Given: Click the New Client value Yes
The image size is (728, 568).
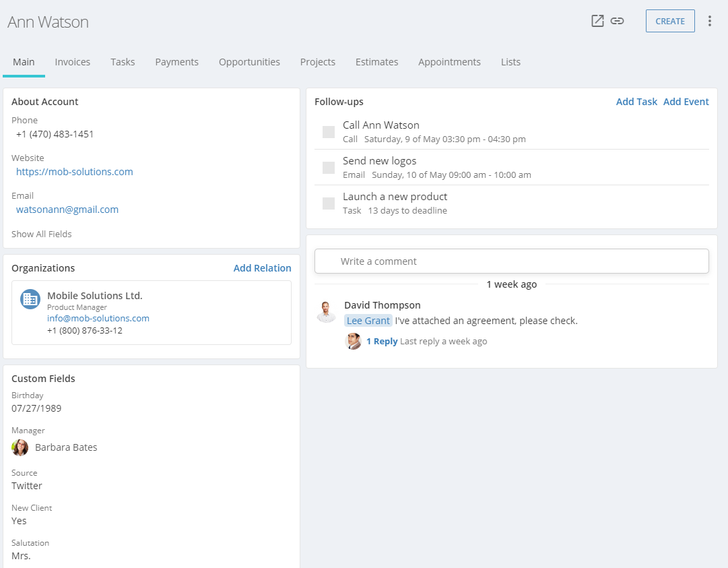Looking at the screenshot, I should pyautogui.click(x=19, y=521).
